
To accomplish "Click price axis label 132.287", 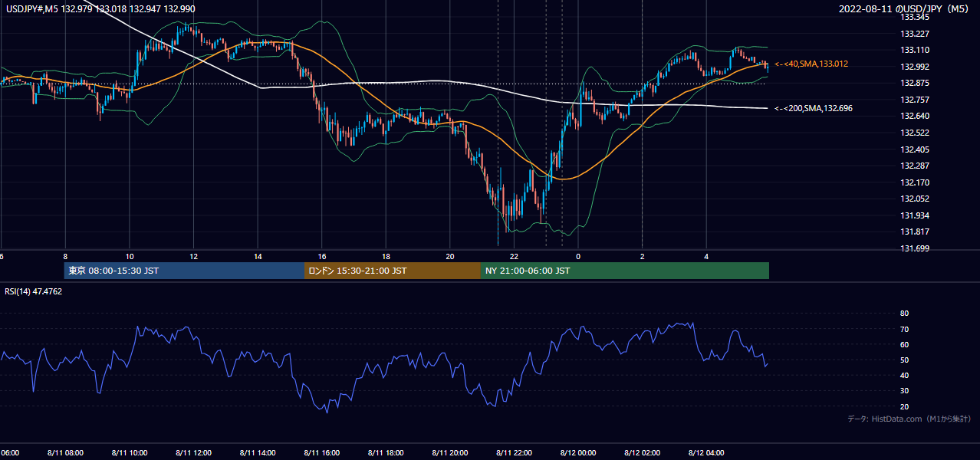I will pos(914,166).
